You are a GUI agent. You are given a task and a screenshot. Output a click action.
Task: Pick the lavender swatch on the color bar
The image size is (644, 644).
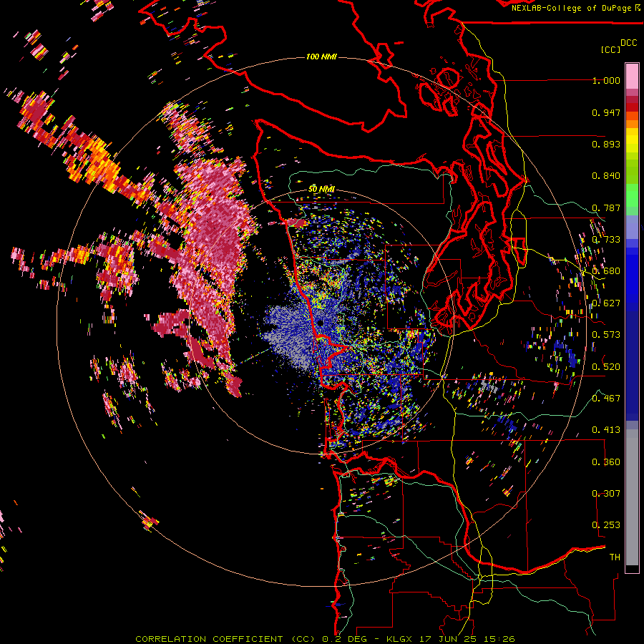pos(632,227)
